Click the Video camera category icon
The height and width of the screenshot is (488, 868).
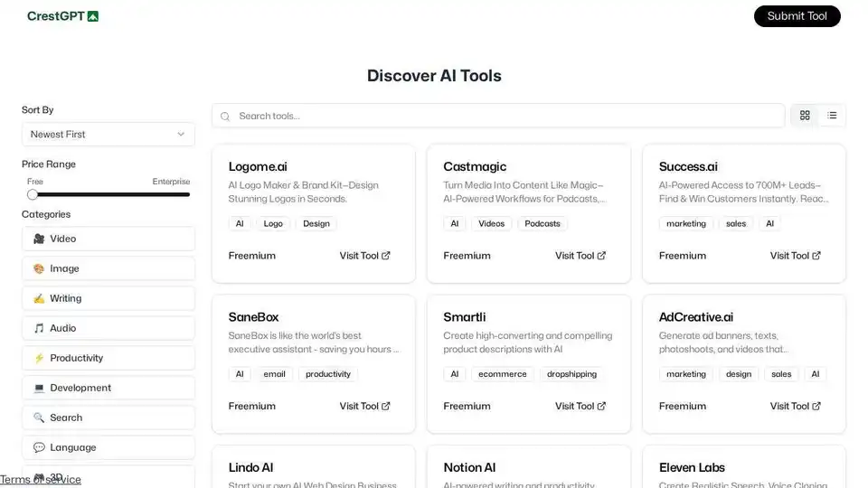click(39, 239)
